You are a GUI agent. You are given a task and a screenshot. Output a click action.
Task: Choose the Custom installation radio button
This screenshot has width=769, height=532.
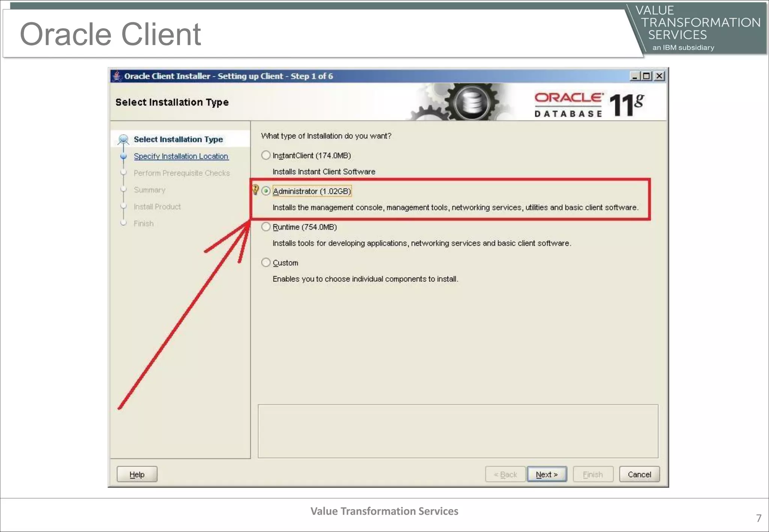[266, 263]
